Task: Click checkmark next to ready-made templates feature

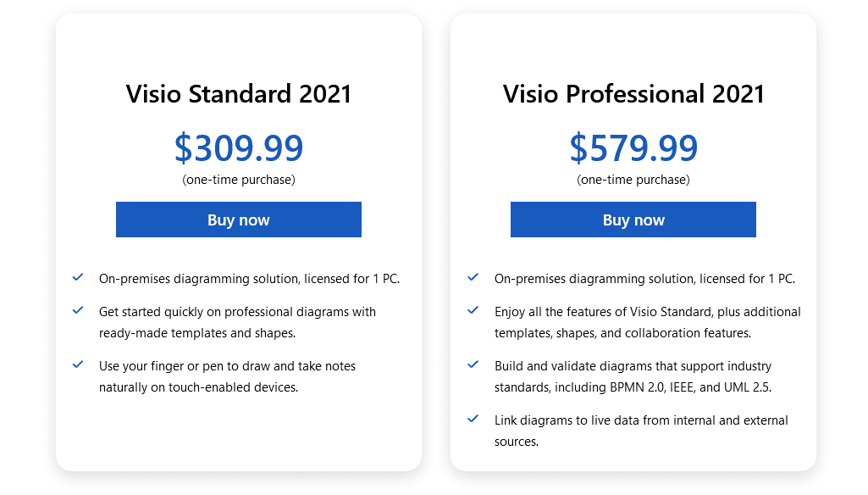Action: (x=78, y=311)
